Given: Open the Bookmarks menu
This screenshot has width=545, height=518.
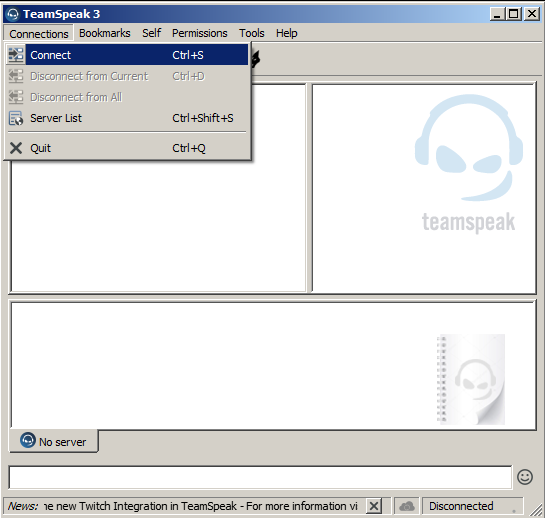Looking at the screenshot, I should 105,33.
